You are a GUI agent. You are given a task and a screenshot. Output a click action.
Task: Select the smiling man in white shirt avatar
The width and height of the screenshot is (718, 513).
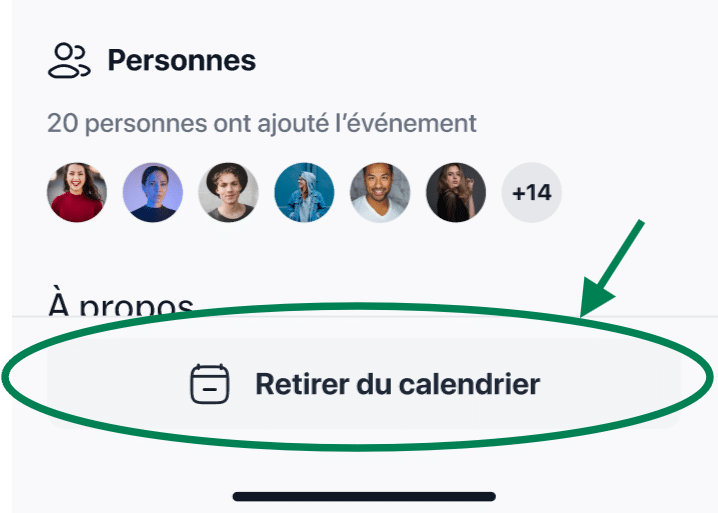(x=380, y=192)
